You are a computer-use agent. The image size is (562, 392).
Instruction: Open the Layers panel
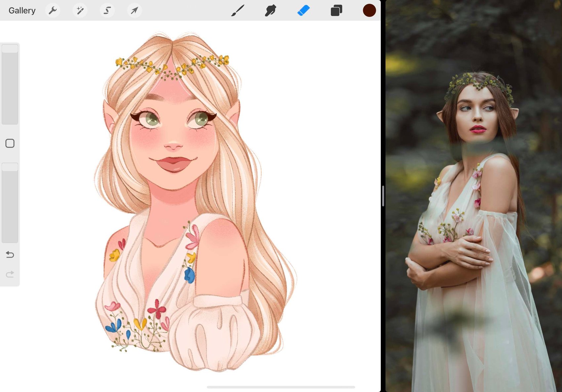click(336, 10)
